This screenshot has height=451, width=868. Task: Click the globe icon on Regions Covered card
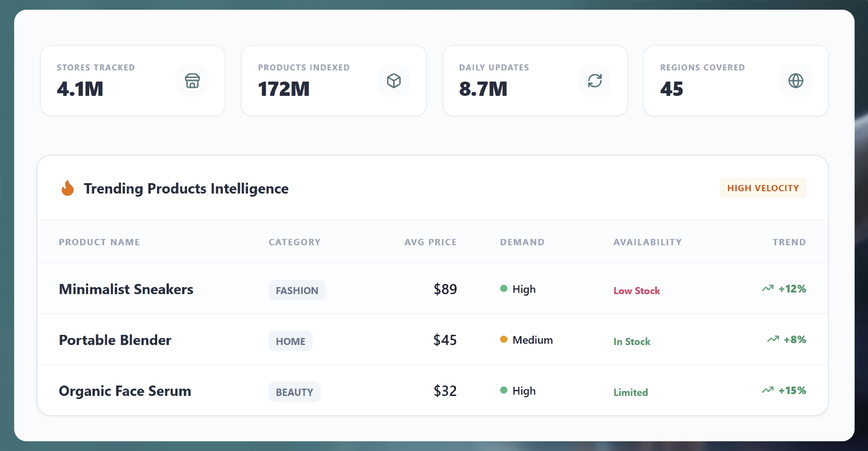coord(796,81)
